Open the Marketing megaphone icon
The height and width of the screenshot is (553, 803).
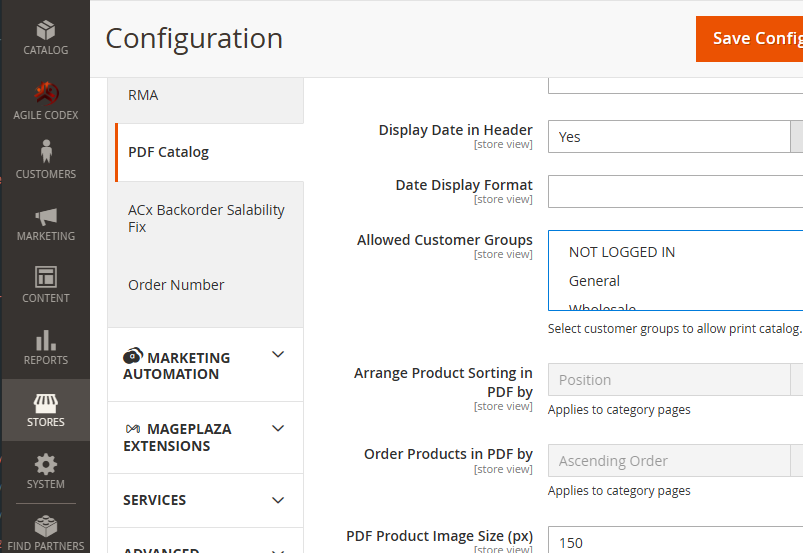(x=46, y=217)
